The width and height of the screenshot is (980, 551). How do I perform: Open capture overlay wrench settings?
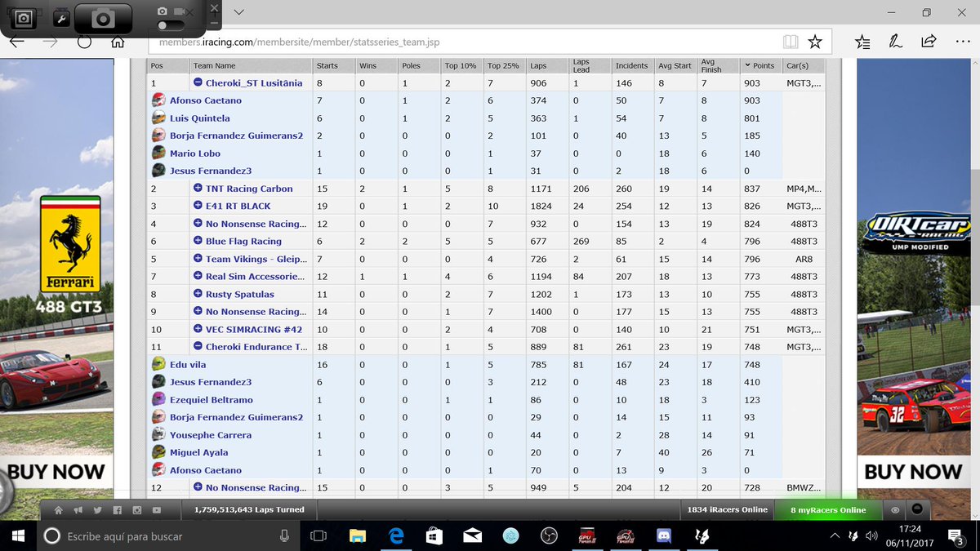(x=61, y=17)
